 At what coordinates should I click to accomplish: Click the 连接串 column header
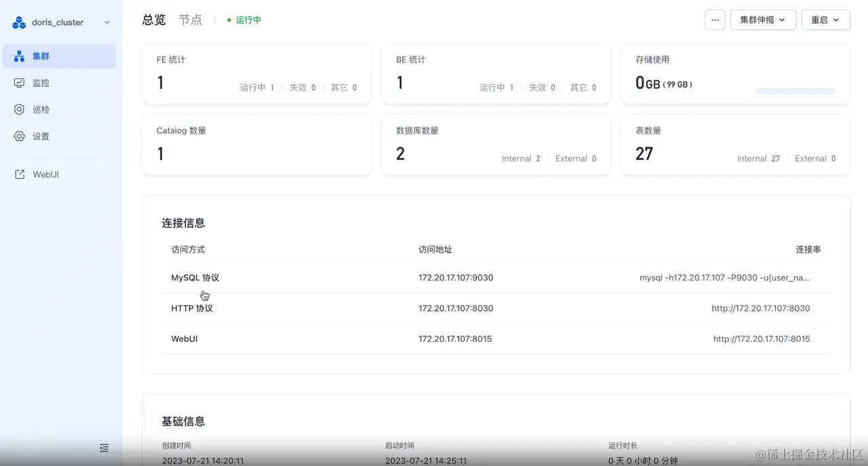(808, 250)
